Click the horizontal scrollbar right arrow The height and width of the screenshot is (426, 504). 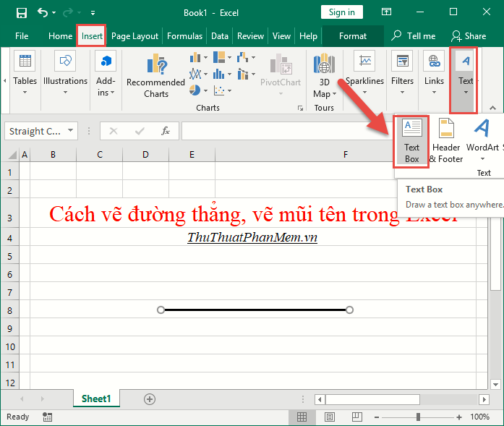pos(484,400)
